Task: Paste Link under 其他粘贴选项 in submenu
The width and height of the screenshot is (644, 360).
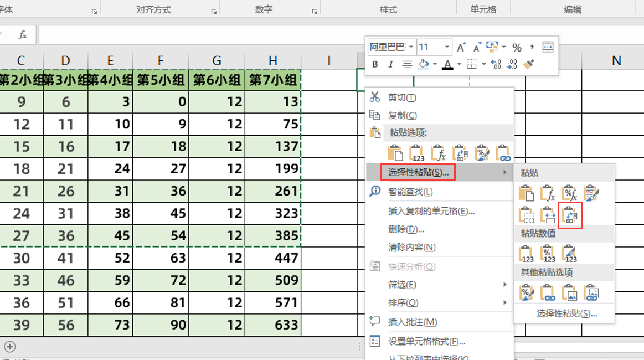Action: (x=548, y=292)
